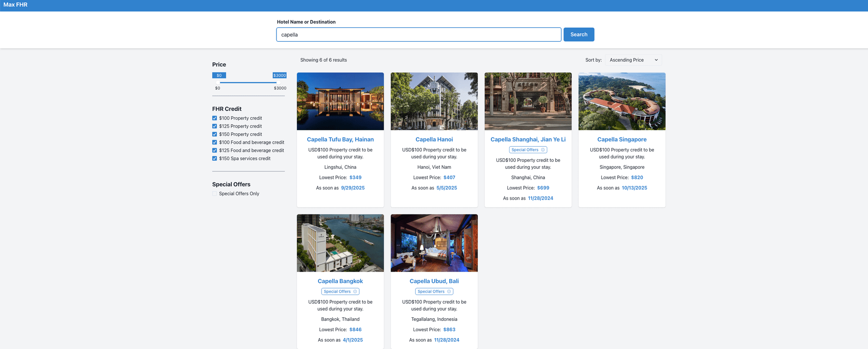
Task: Click the Tegallalang, Indonesia location text
Action: [434, 319]
